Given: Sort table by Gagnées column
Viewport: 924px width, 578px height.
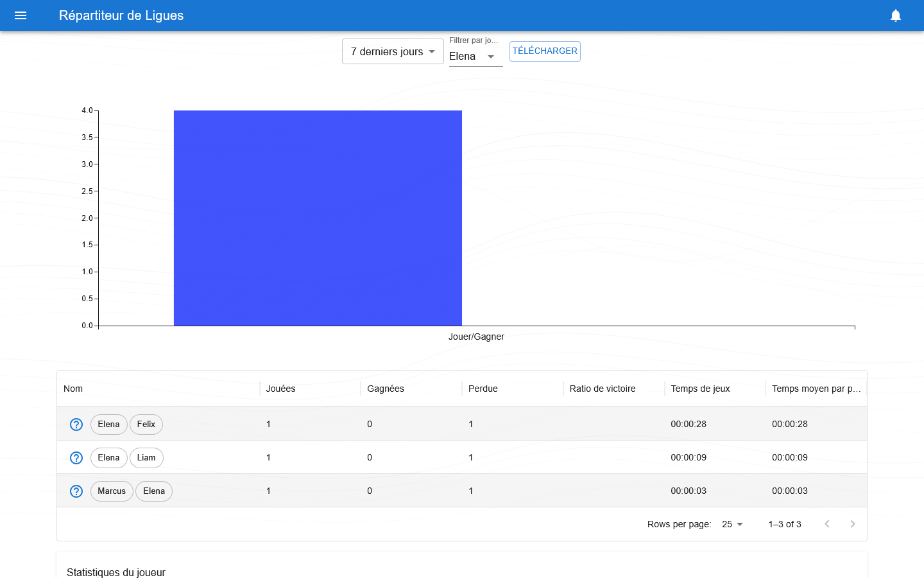Looking at the screenshot, I should tap(386, 389).
